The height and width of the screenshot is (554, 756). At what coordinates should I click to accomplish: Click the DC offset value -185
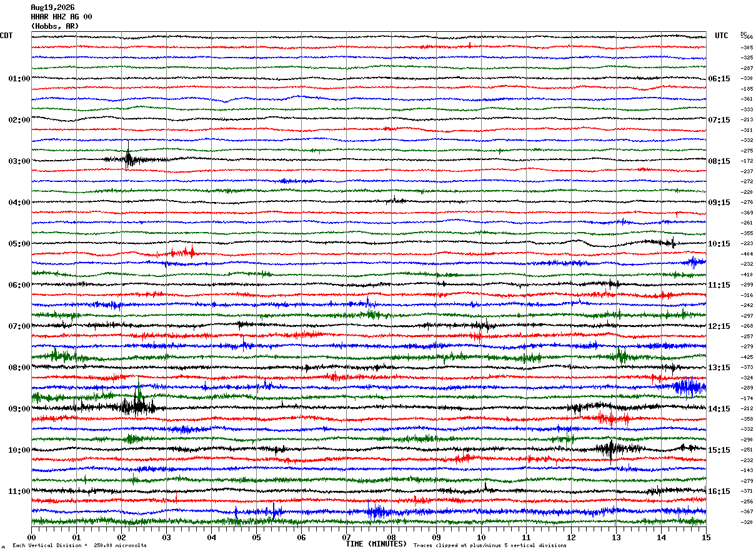coord(747,89)
